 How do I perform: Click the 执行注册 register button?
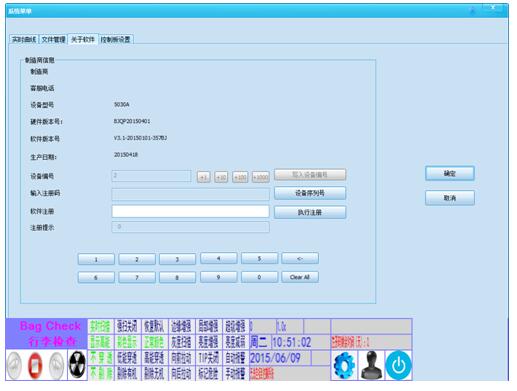point(310,212)
